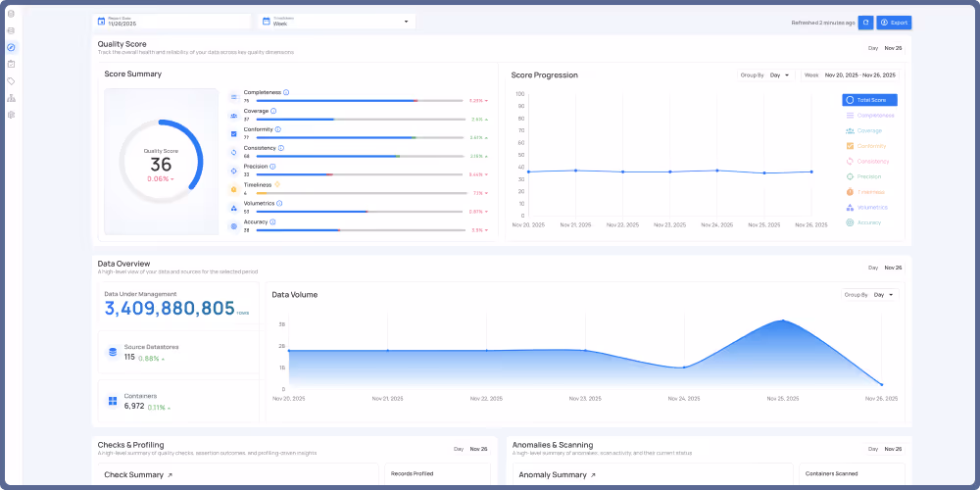This screenshot has width=980, height=490.
Task: Click the Timeliness orange icon in Score Summary
Action: (234, 189)
